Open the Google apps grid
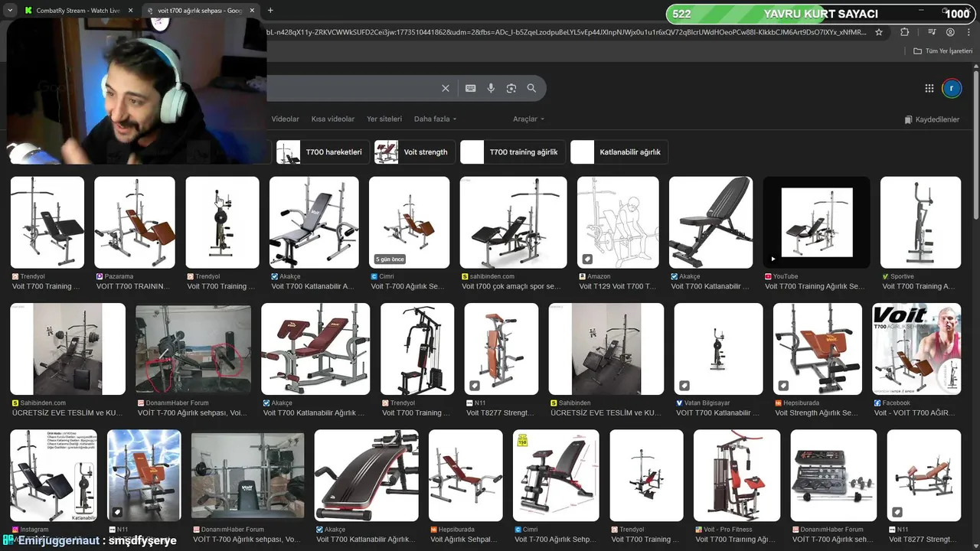Viewport: 980px width, 551px height. 929,88
